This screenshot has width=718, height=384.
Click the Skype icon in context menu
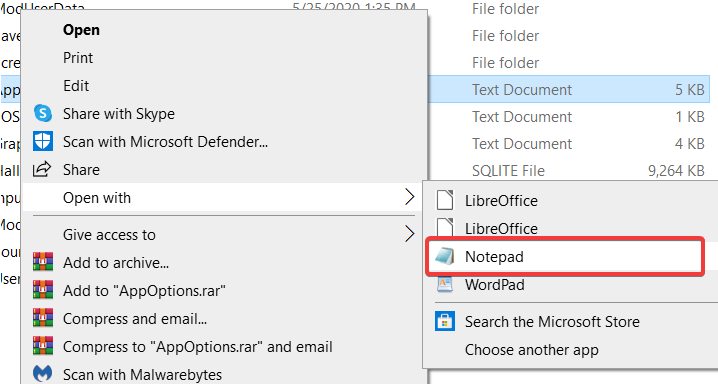click(x=43, y=113)
